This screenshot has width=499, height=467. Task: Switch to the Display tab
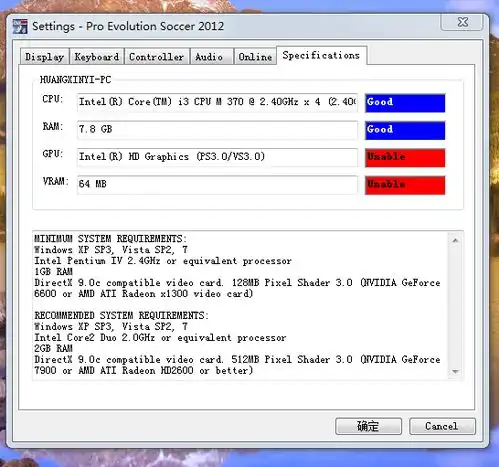pos(45,57)
